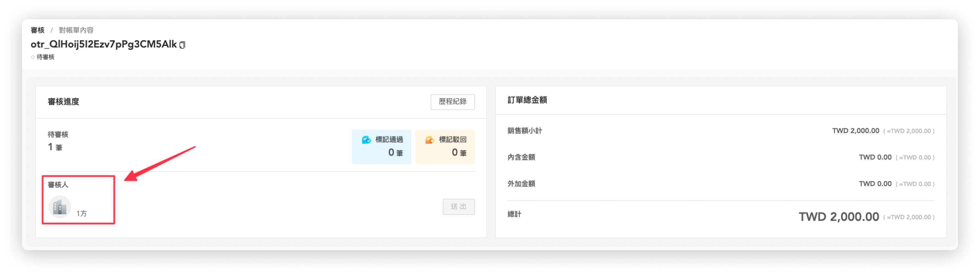980x275 pixels.
Task: Click the 待審核 status label under the ID
Action: click(x=45, y=57)
